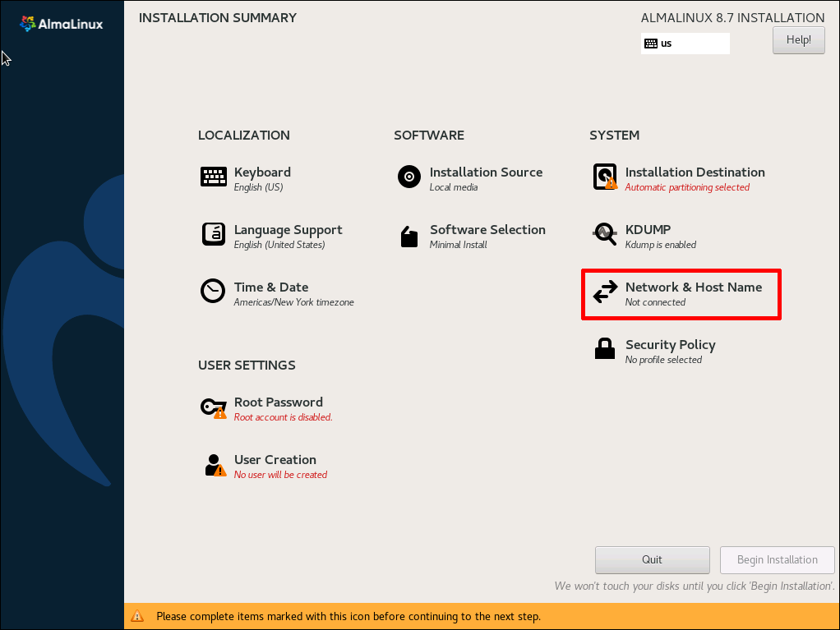Click the 'us' keyboard layout indicator
Viewport: 840px width, 630px height.
coord(685,44)
